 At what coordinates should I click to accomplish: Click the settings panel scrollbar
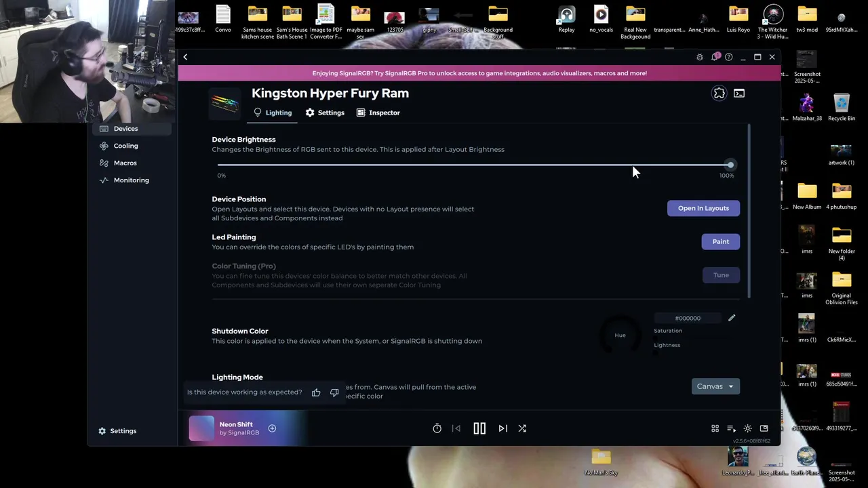click(x=749, y=210)
